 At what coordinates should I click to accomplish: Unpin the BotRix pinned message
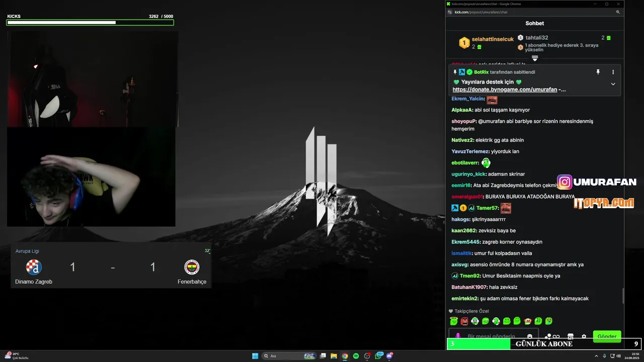(598, 72)
